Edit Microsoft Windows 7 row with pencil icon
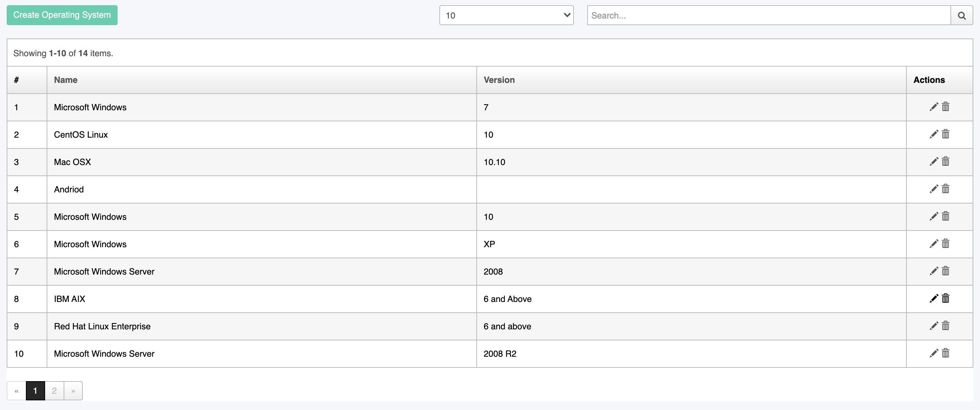This screenshot has height=410, width=980. (x=933, y=107)
